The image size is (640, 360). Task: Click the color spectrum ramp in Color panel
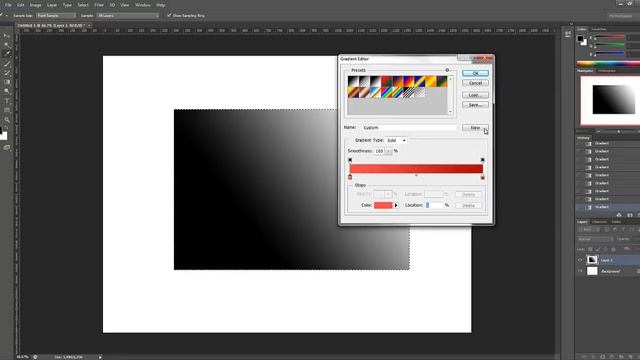[608, 63]
